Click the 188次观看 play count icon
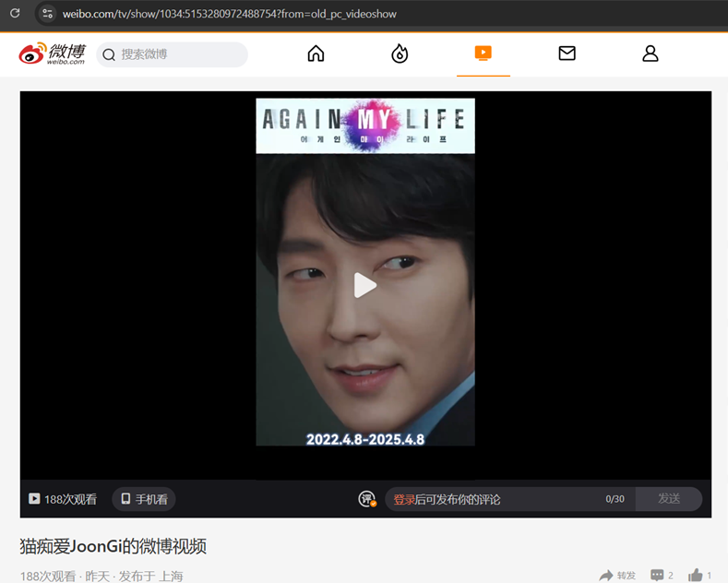This screenshot has width=728, height=583. pos(34,498)
